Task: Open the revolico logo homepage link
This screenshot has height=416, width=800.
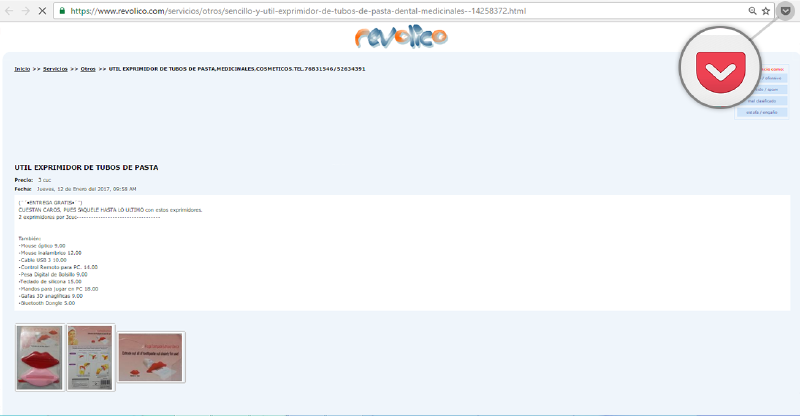Action: (401, 37)
